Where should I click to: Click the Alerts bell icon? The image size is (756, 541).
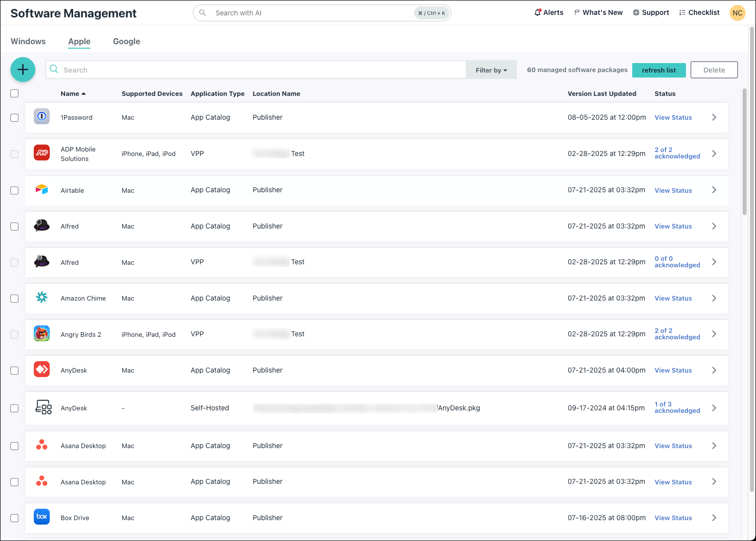[x=538, y=12]
